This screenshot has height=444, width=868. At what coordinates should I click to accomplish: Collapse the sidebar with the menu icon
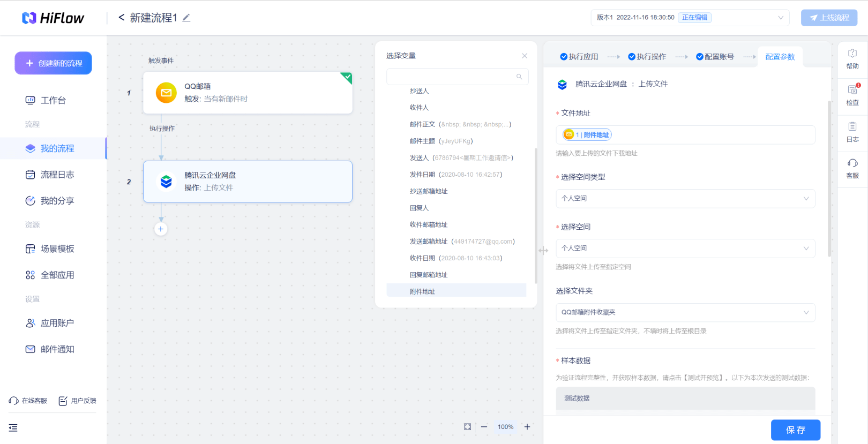13,427
